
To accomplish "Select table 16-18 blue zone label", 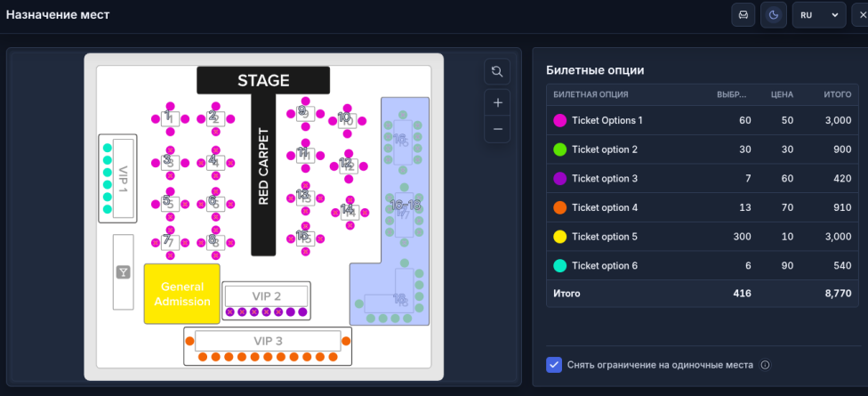I will point(405,205).
